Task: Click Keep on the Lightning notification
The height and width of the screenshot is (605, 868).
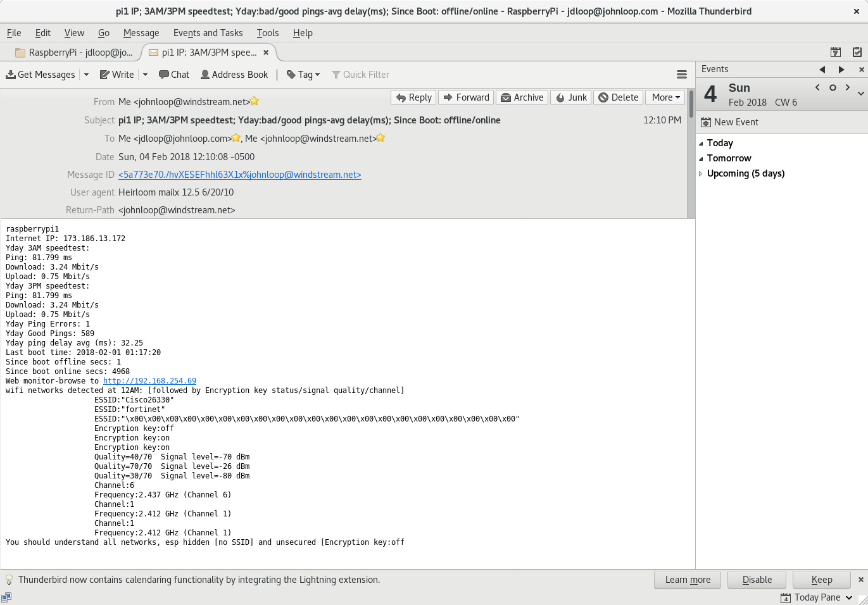Action: tap(821, 580)
